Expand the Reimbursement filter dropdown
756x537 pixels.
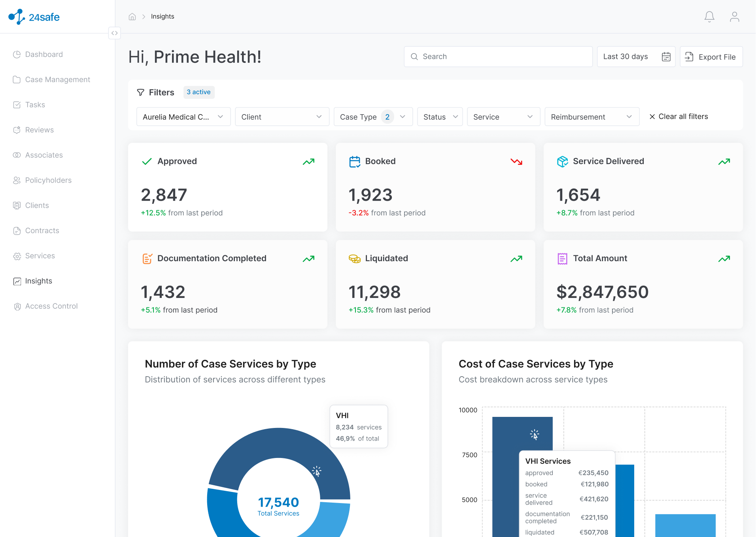(592, 117)
